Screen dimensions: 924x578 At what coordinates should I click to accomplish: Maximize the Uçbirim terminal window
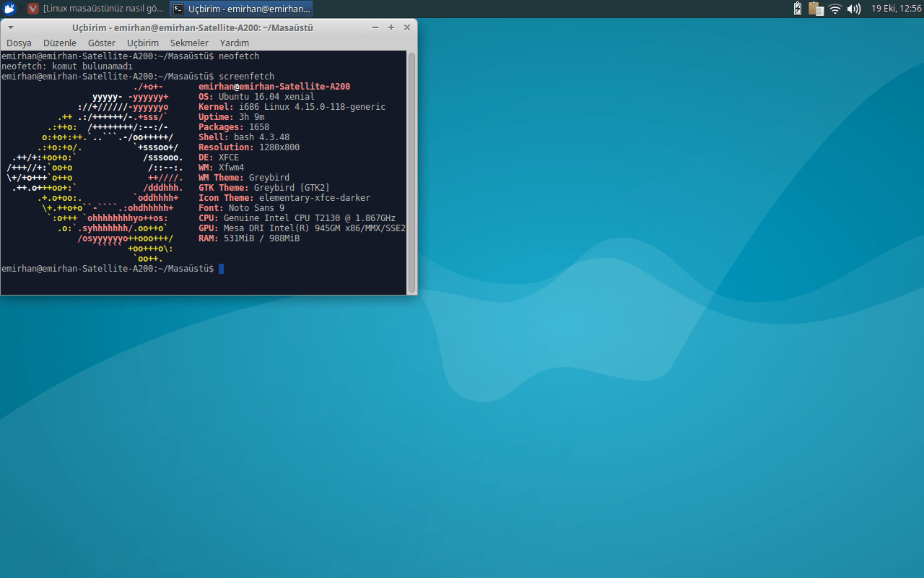click(391, 27)
